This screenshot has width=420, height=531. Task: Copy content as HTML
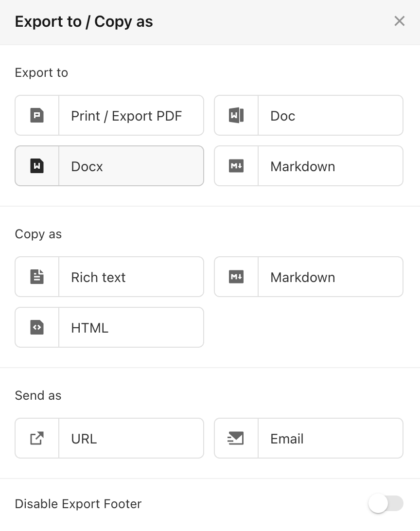tap(109, 327)
